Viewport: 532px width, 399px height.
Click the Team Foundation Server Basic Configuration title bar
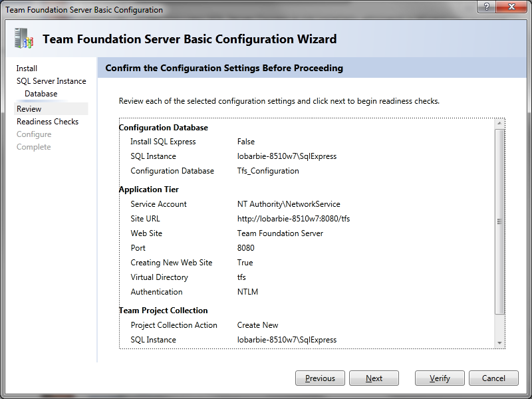[x=84, y=10]
